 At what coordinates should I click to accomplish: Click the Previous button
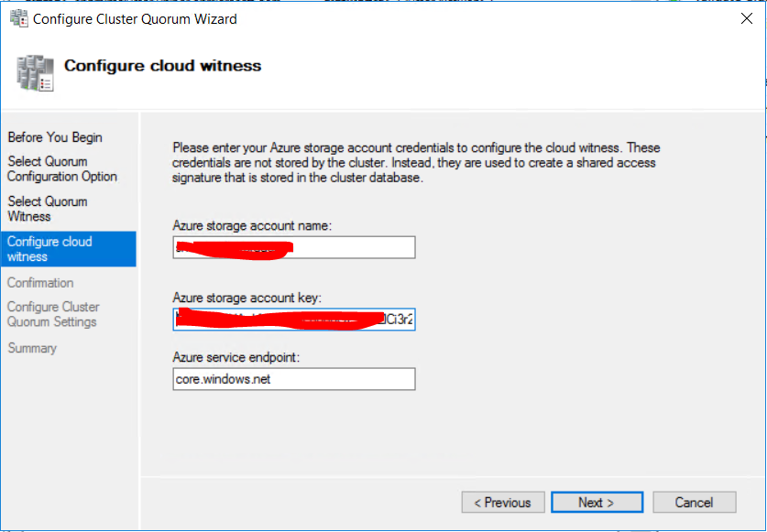(x=503, y=502)
